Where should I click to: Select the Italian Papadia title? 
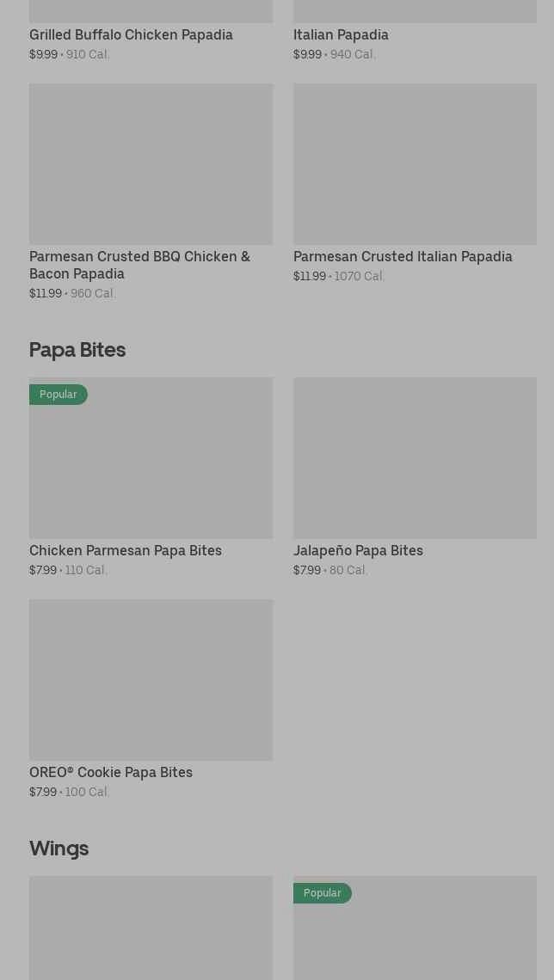(x=341, y=35)
